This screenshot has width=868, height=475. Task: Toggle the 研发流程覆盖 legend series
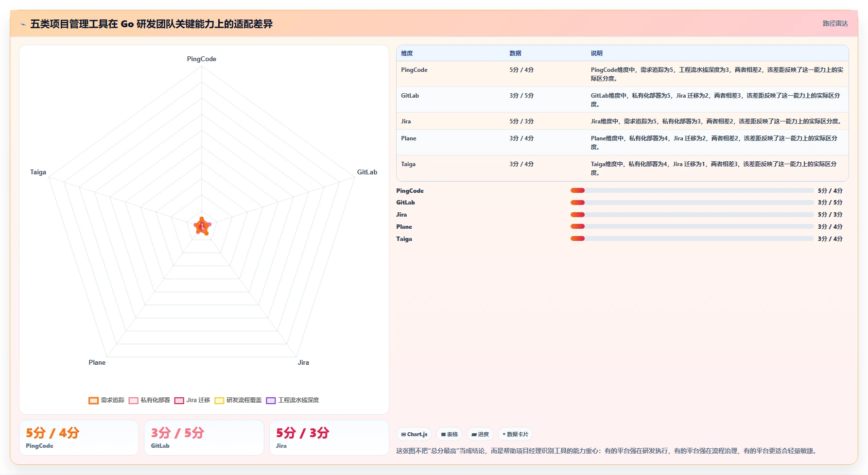click(x=238, y=400)
